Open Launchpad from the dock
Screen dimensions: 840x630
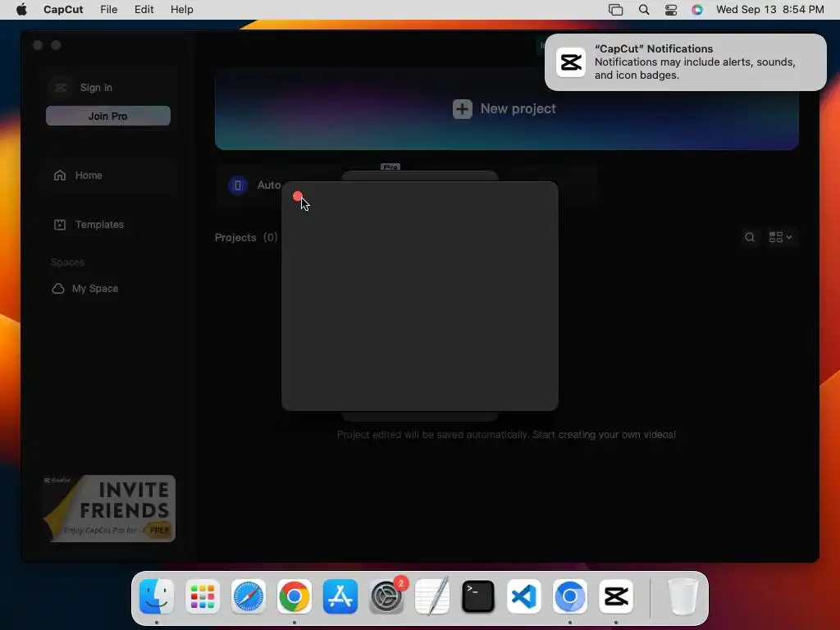(x=203, y=596)
